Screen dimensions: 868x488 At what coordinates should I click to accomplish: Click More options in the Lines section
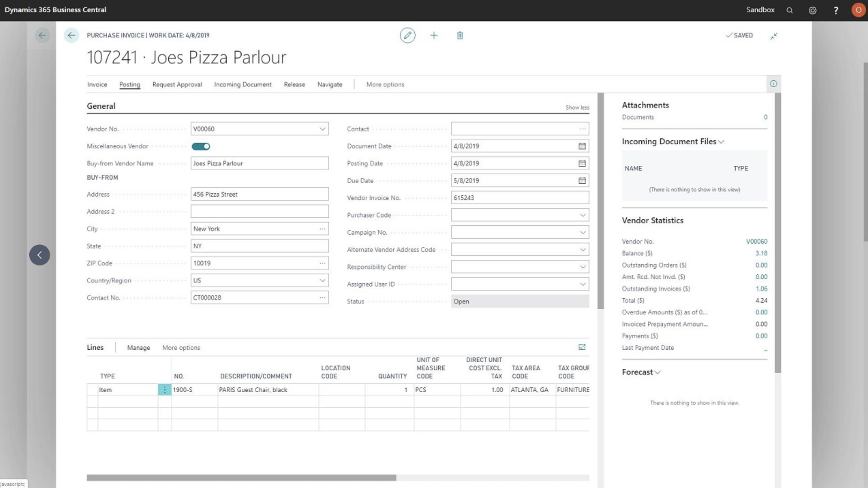[x=181, y=348]
